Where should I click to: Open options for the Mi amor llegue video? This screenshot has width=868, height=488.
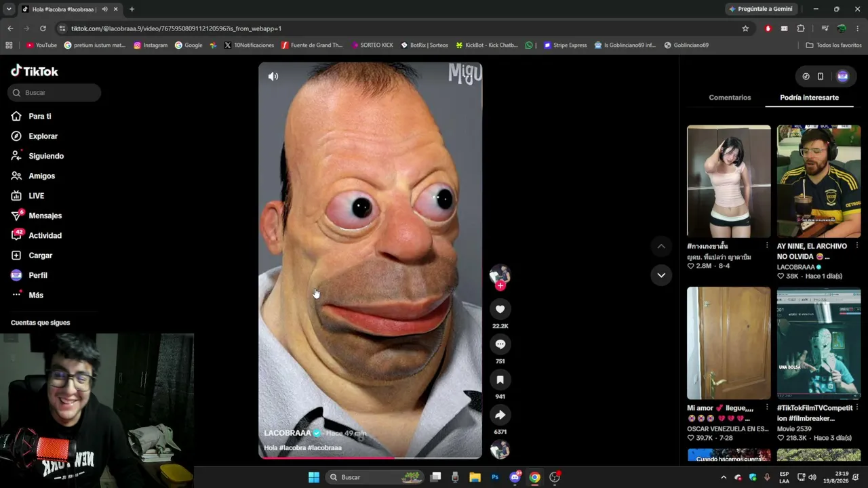(767, 407)
